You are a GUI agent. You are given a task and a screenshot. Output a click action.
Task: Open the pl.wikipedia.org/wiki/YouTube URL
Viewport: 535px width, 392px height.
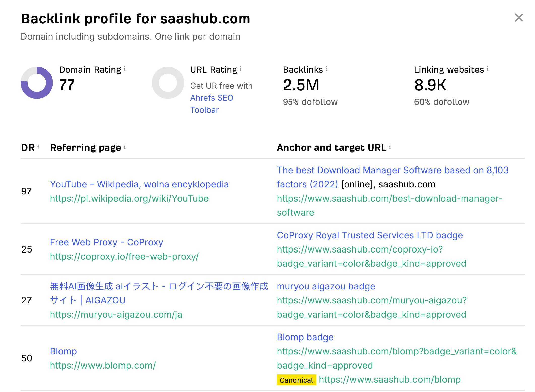(x=129, y=199)
